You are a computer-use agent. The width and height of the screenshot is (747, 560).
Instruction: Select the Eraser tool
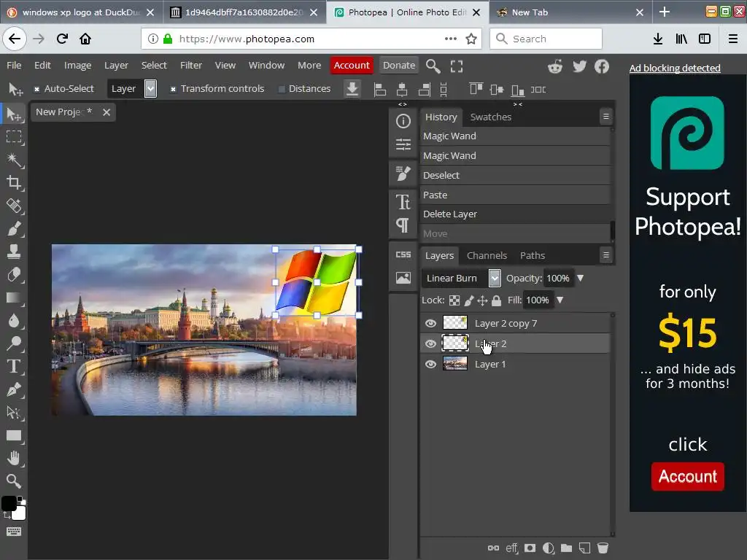point(14,274)
